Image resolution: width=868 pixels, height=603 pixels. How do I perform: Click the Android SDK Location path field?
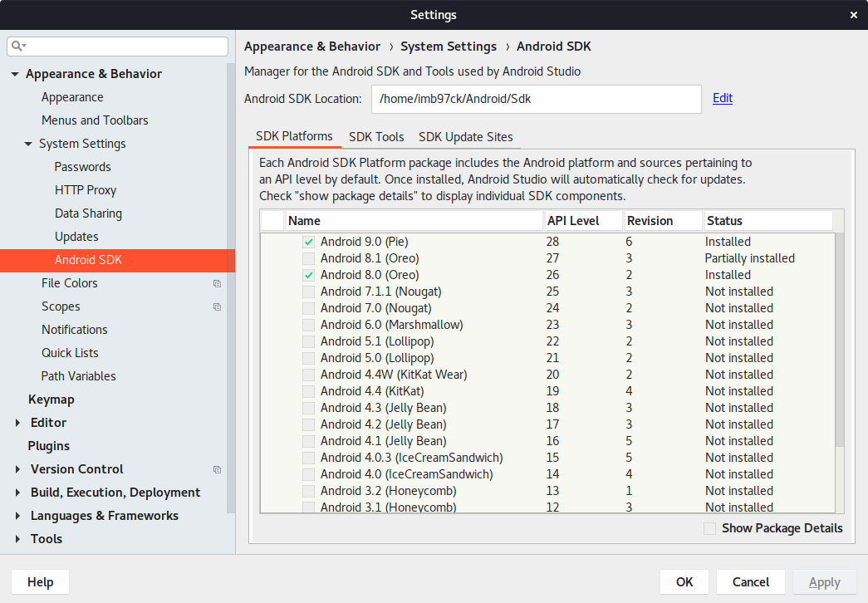(x=537, y=99)
